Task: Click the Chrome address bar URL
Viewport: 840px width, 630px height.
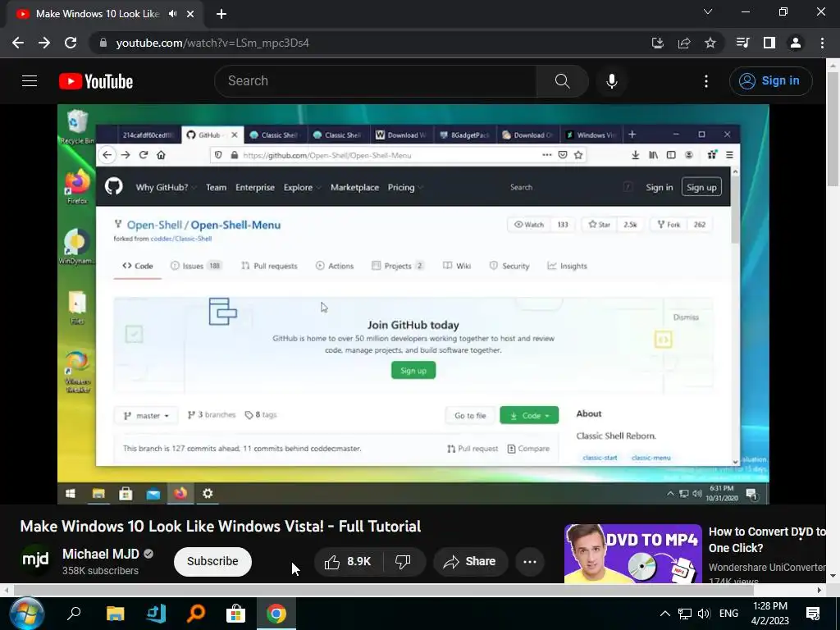Action: (212, 43)
